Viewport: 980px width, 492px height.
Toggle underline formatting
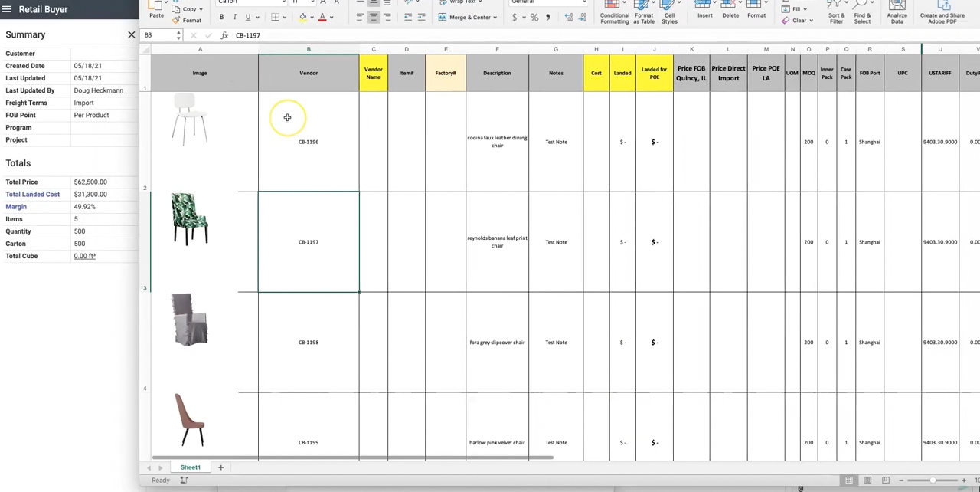247,17
